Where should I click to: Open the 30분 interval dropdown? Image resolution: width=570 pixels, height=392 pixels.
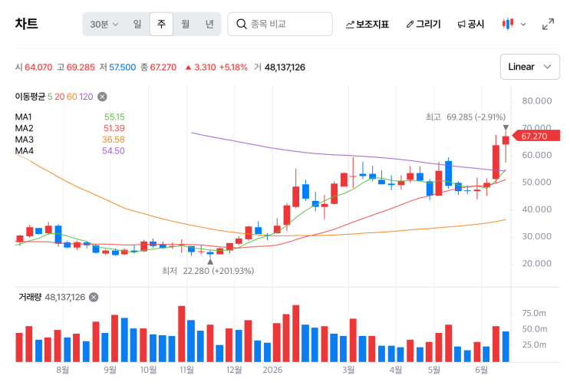(x=104, y=25)
